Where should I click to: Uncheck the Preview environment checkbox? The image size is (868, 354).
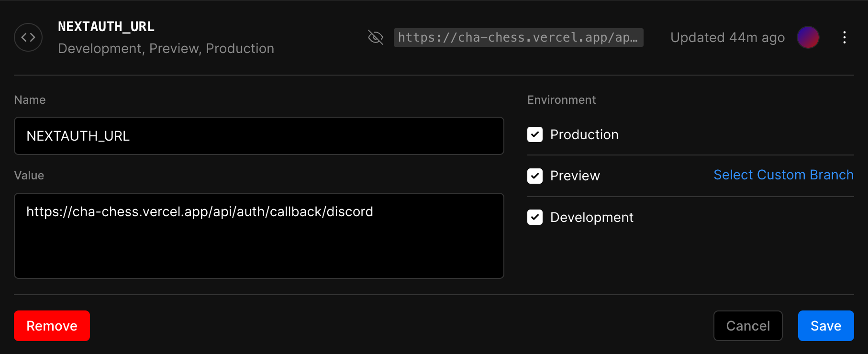pos(535,176)
